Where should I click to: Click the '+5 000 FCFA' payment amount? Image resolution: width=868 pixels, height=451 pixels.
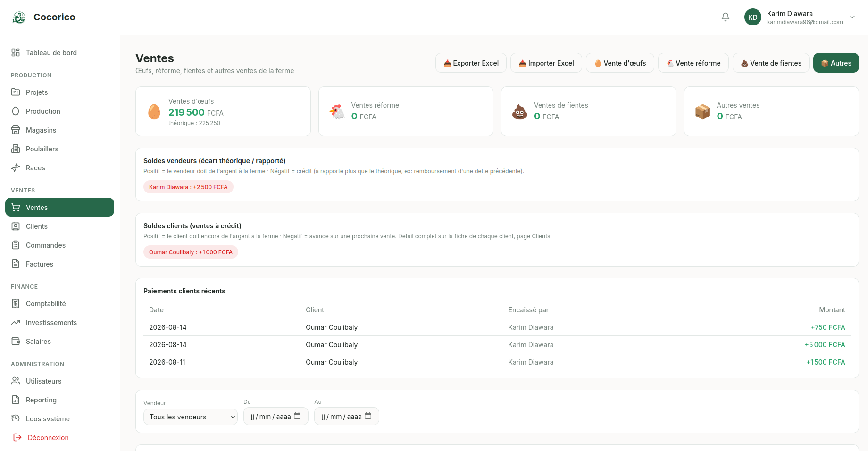pos(825,344)
